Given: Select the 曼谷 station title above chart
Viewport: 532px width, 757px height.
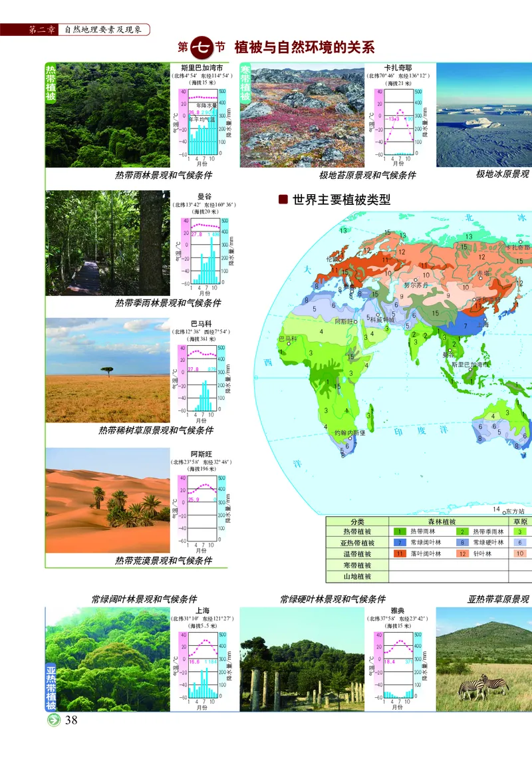Looking at the screenshot, I should click(205, 197).
